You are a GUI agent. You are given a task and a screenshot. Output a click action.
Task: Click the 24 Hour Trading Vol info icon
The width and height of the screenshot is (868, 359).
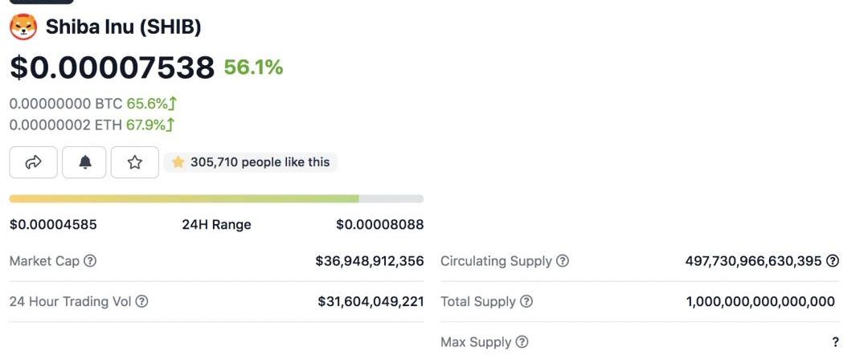point(141,302)
